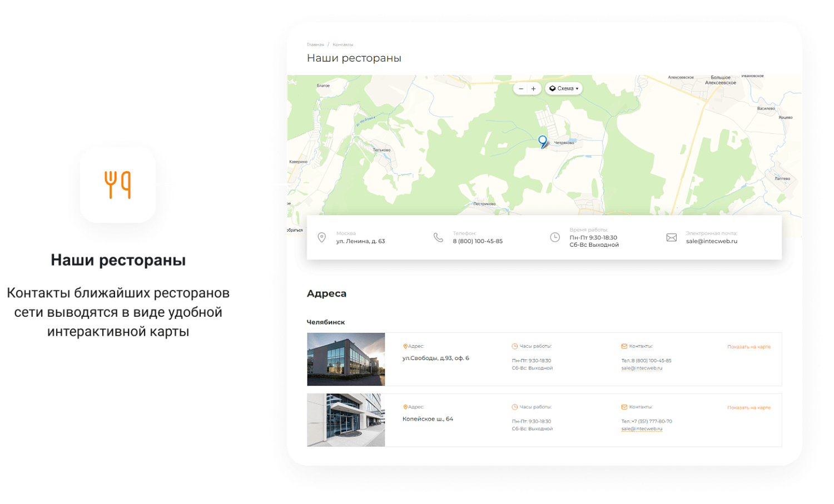Open photo of ул.Свободы glass building
The width and height of the screenshot is (834, 504).
coord(346,359)
